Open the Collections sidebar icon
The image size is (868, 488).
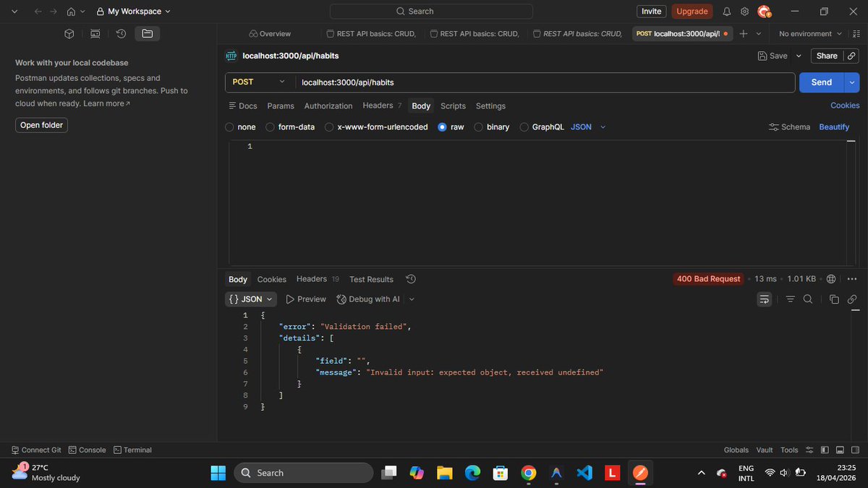click(x=69, y=33)
